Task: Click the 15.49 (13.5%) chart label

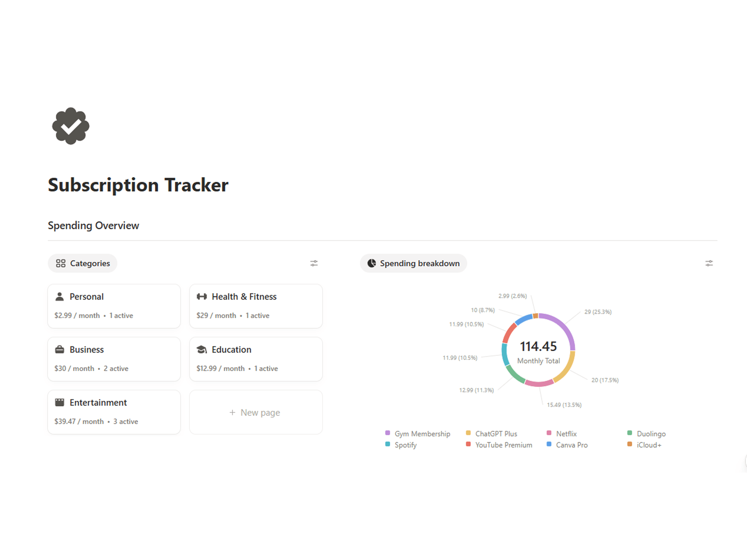Action: (564, 405)
